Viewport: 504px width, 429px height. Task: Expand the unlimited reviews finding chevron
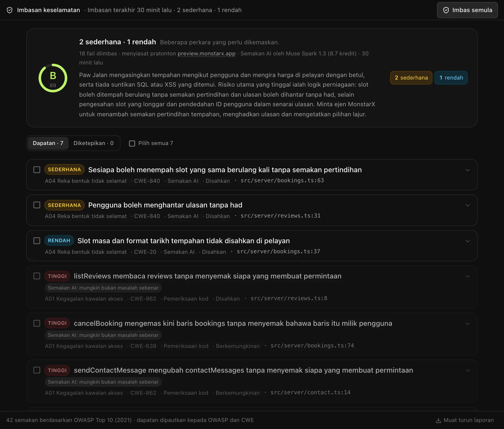click(x=468, y=205)
